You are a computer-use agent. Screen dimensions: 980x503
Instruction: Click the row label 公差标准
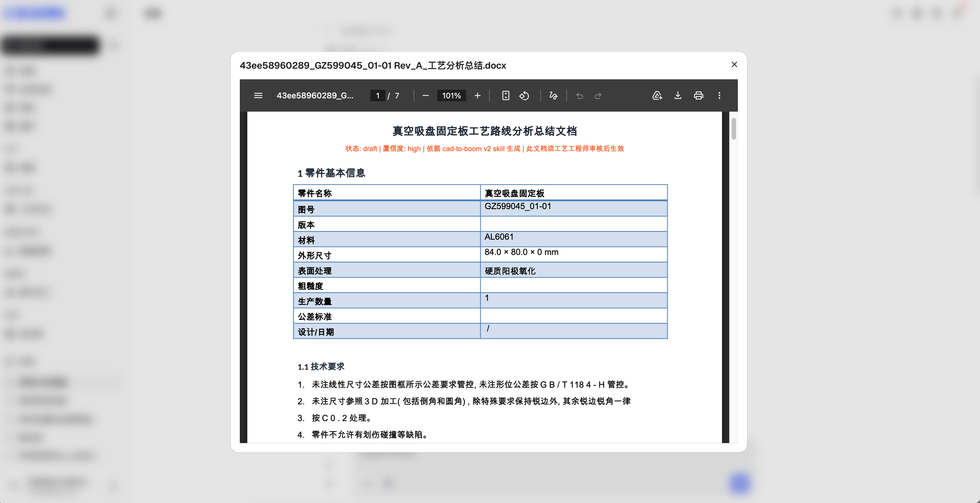click(x=314, y=316)
